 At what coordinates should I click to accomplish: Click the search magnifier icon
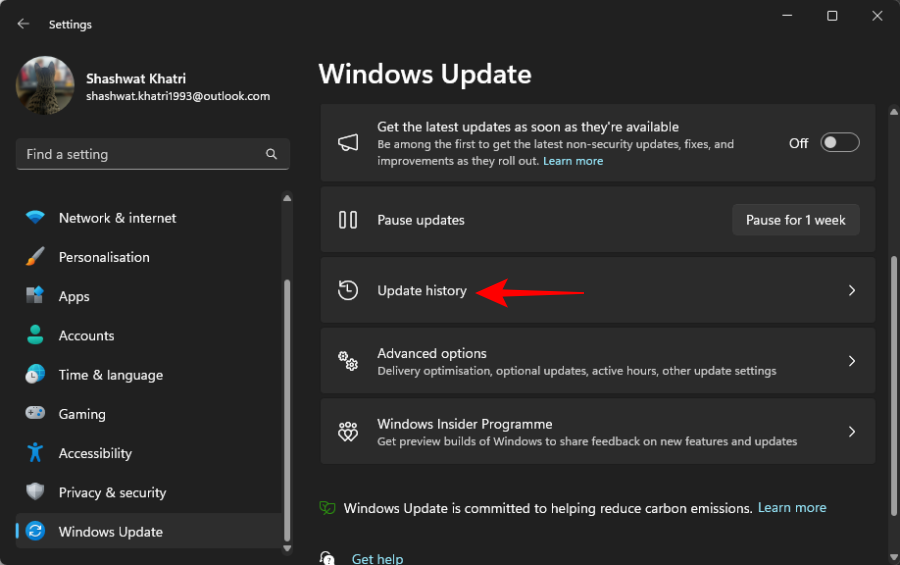click(x=271, y=155)
